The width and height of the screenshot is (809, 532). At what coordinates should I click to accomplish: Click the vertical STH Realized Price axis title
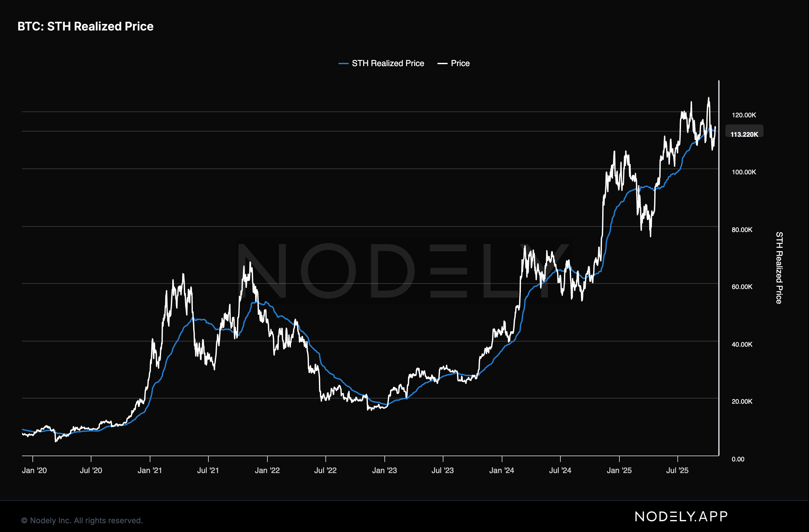pos(779,268)
